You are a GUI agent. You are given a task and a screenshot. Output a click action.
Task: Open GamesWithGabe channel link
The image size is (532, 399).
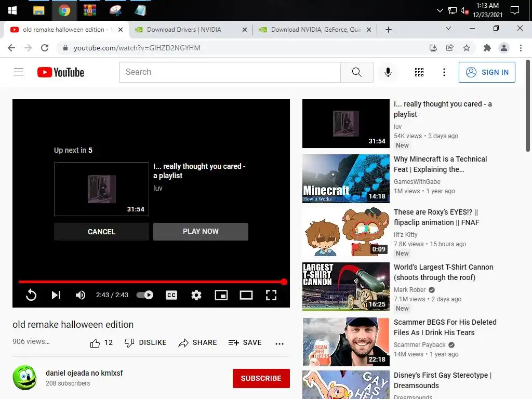[417, 181]
